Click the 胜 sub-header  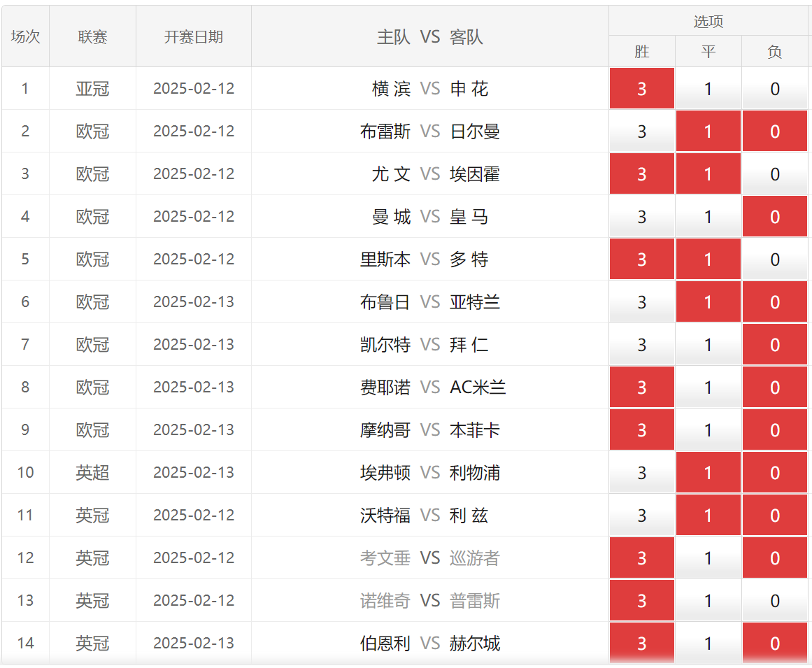(641, 51)
